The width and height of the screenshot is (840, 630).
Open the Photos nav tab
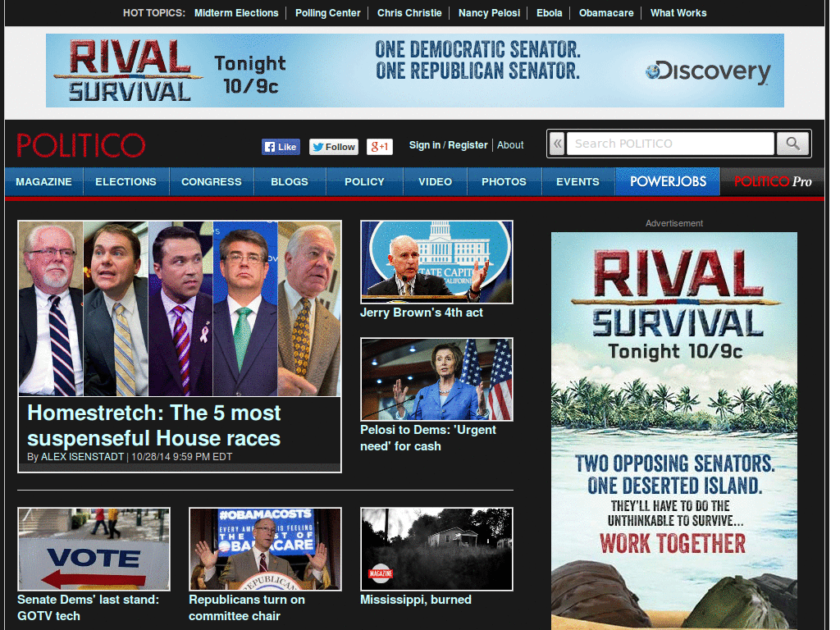(504, 181)
